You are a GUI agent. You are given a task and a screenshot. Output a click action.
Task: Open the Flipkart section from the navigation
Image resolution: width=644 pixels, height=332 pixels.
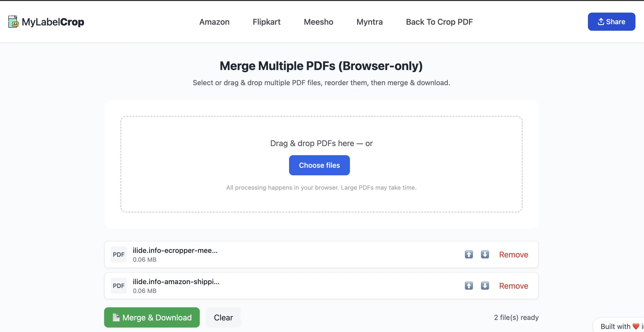pyautogui.click(x=266, y=22)
